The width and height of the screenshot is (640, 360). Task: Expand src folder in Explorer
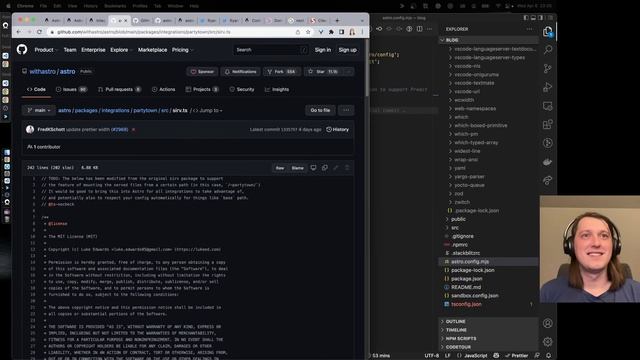[x=489, y=228]
